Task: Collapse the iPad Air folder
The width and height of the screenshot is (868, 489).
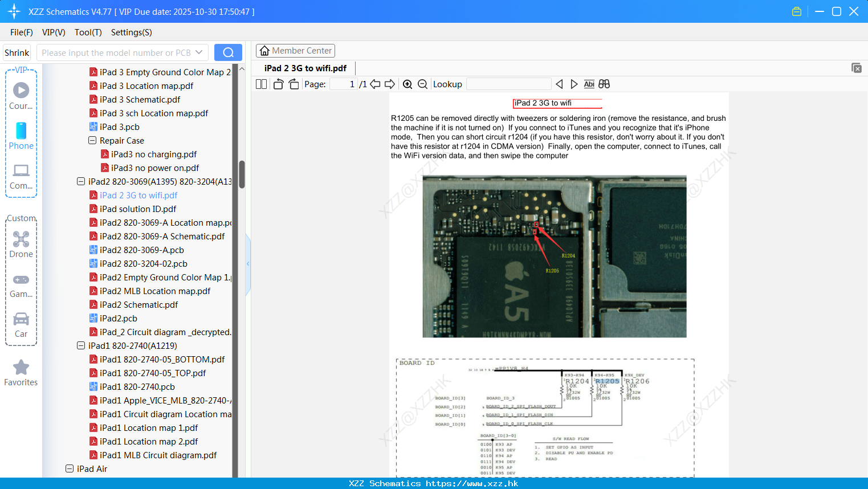Action: [x=70, y=468]
